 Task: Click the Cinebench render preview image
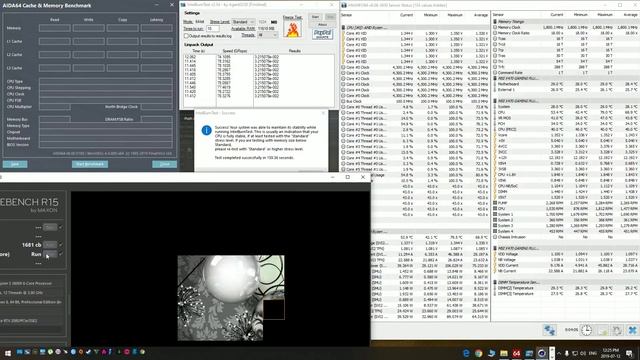(x=231, y=298)
